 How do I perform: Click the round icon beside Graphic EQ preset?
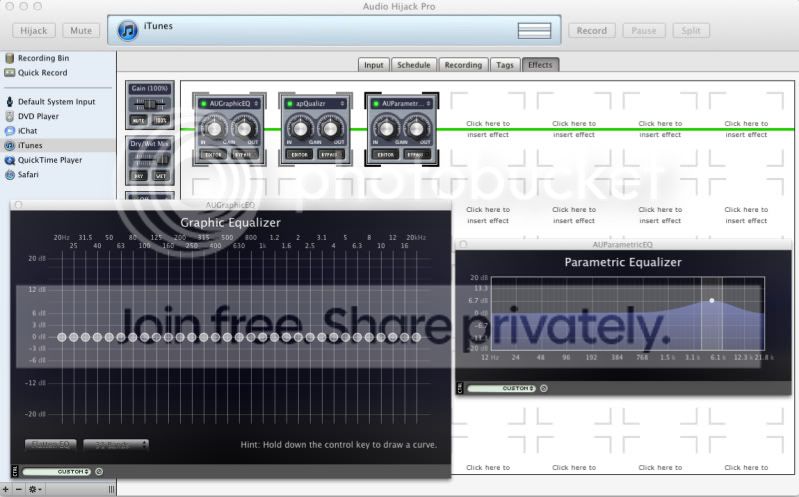click(99, 472)
